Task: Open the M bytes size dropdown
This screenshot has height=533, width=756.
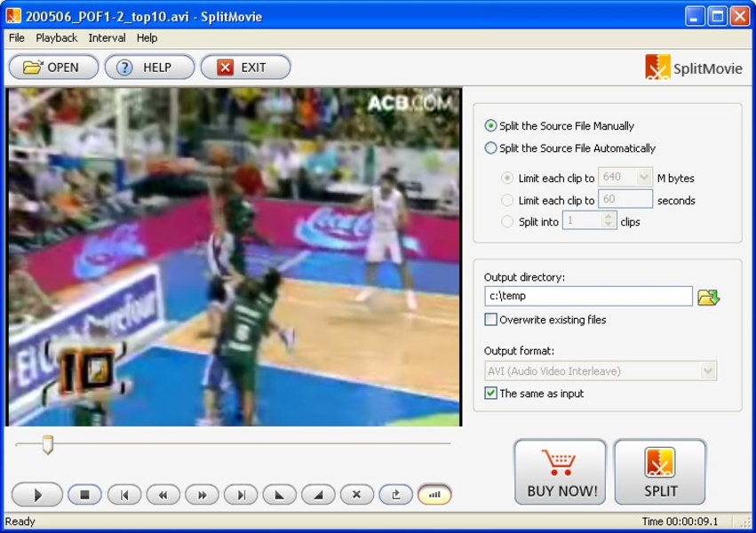Action: 644,178
